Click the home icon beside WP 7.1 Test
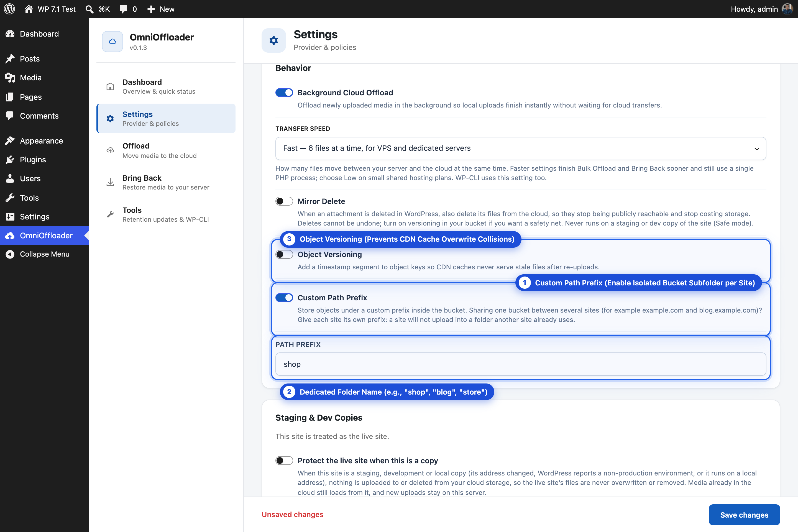 pyautogui.click(x=29, y=9)
